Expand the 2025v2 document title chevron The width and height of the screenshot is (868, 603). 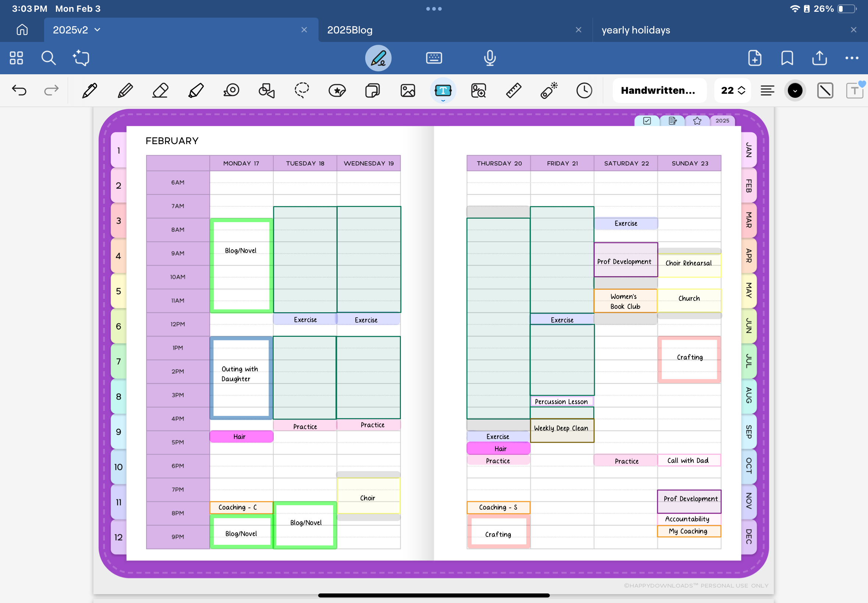(x=97, y=30)
